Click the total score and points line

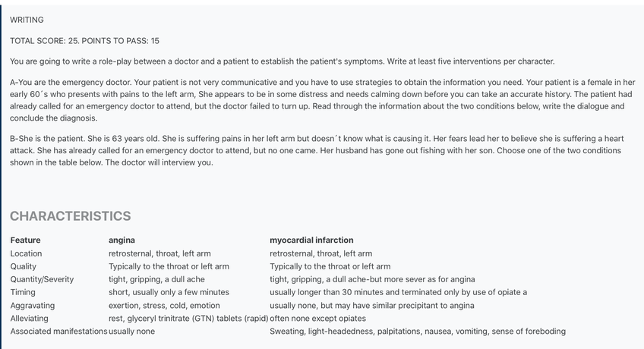click(x=84, y=40)
